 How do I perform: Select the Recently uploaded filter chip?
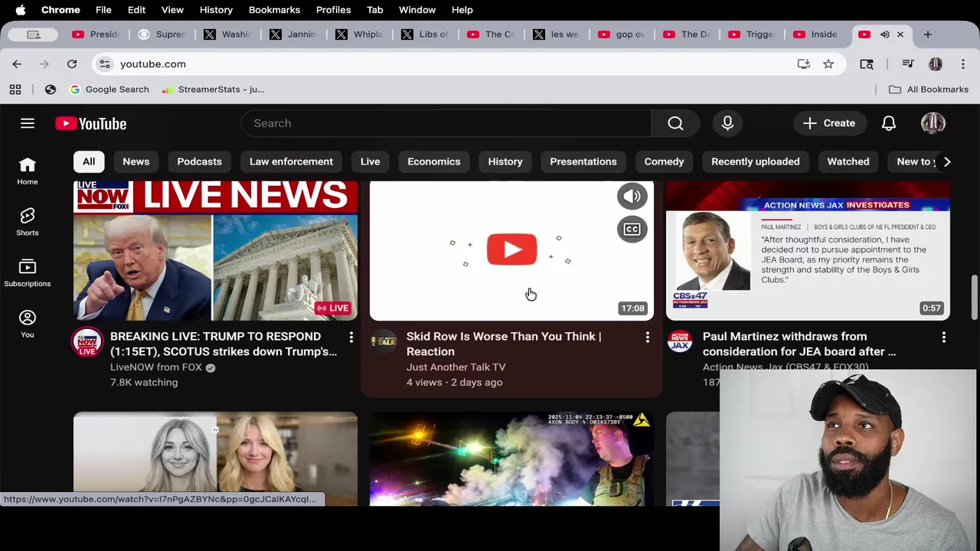tap(755, 161)
